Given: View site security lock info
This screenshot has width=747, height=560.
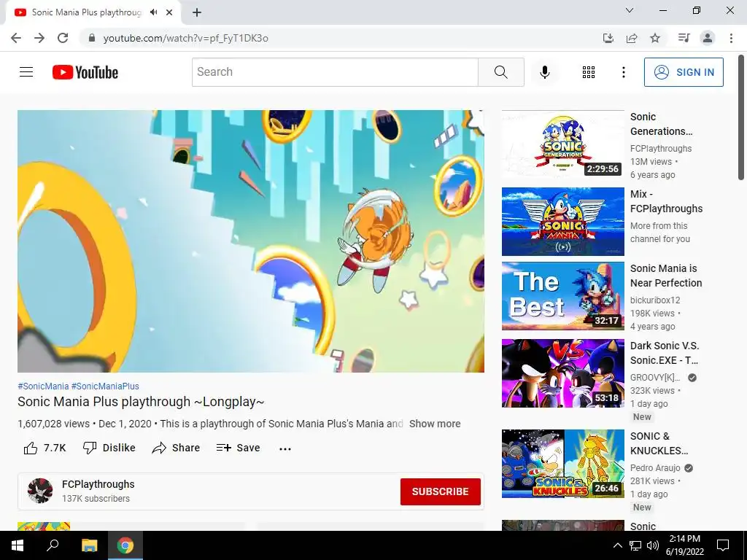Looking at the screenshot, I should [x=91, y=38].
